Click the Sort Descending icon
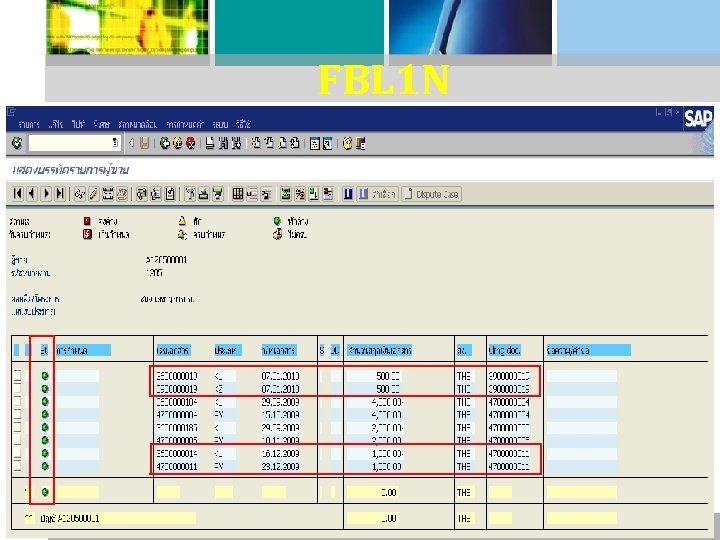This screenshot has height=540, width=720. coord(218,194)
